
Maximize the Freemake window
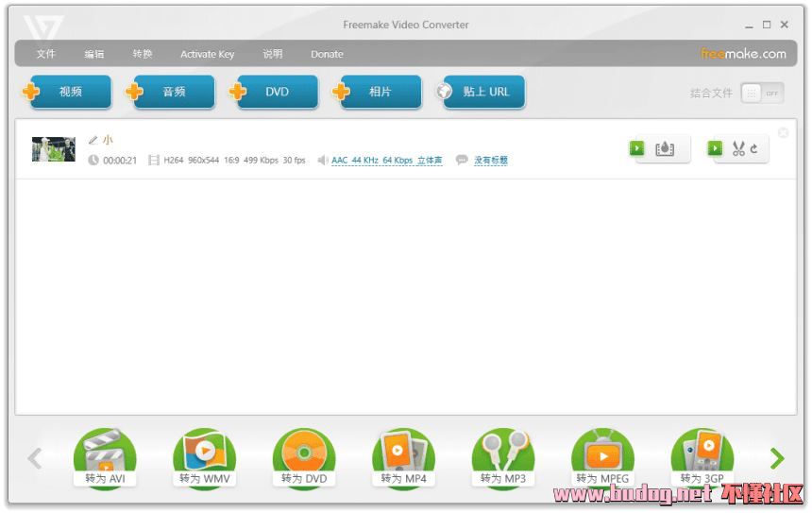[767, 25]
